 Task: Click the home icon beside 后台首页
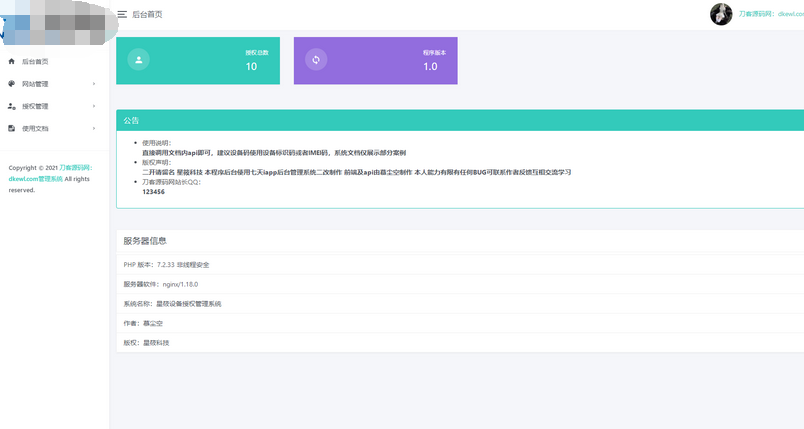pos(12,62)
